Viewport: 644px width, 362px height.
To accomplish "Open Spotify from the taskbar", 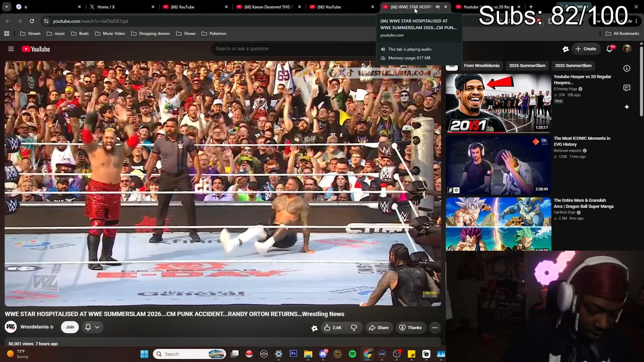I will pyautogui.click(x=352, y=354).
